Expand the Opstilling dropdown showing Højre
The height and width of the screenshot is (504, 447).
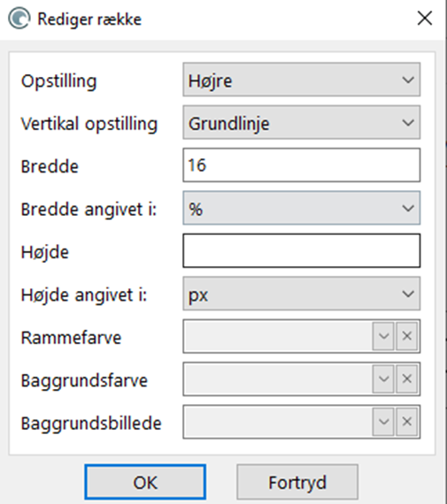point(302,80)
